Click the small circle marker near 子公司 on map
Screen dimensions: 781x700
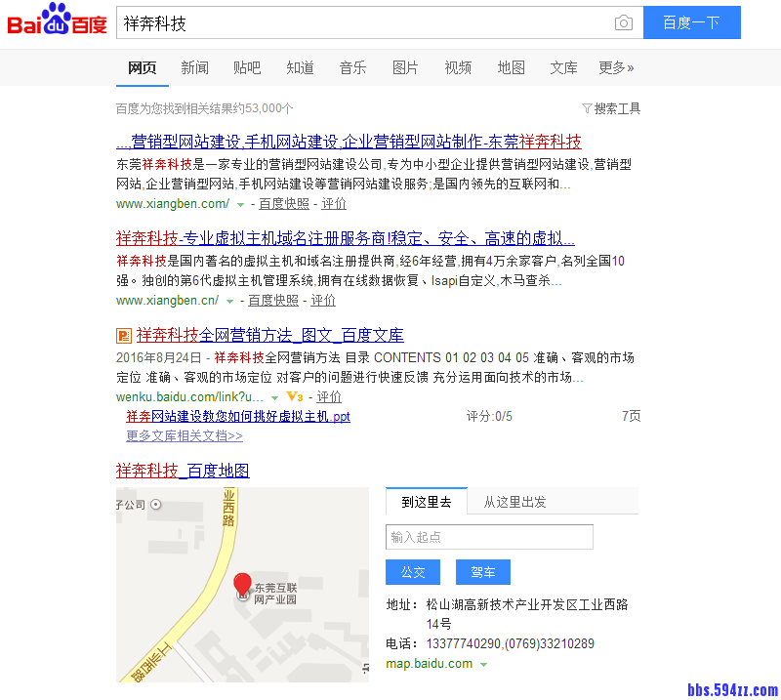coord(155,505)
